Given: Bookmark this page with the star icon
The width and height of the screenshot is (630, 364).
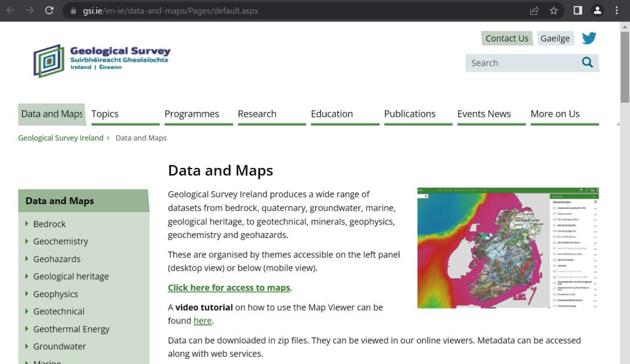Looking at the screenshot, I should coord(554,10).
